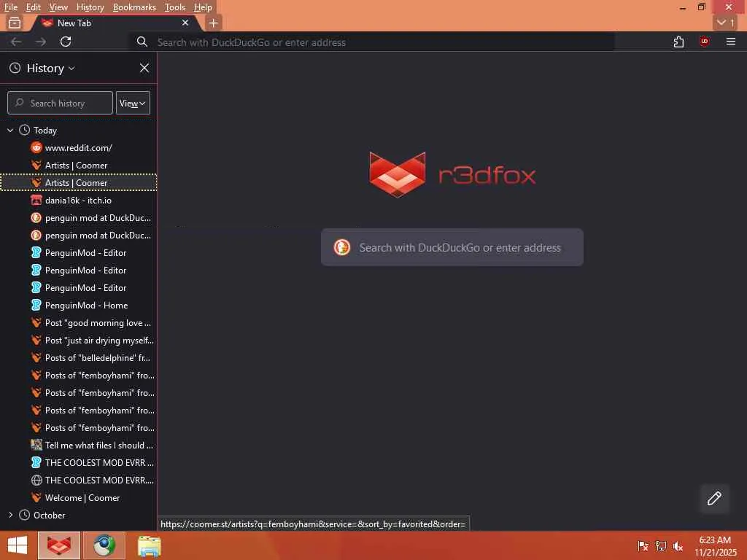Open r3dfox from the taskbar
Screen dimensions: 747x560
pyautogui.click(x=59, y=545)
